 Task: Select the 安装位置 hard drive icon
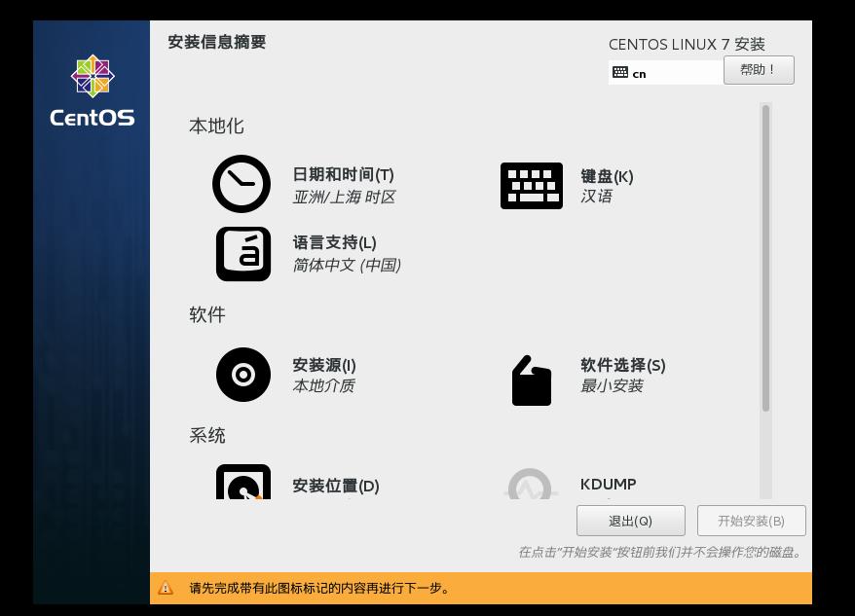(242, 485)
